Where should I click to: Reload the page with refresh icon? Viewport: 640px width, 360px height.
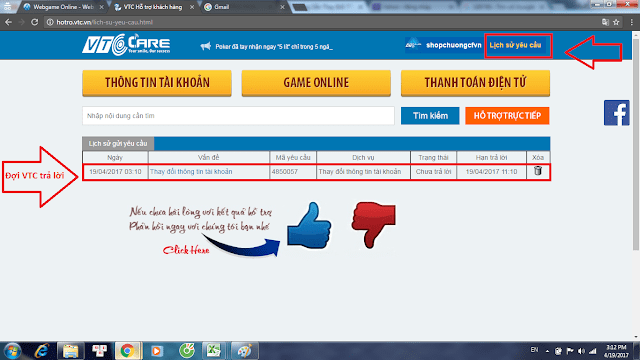(x=34, y=22)
